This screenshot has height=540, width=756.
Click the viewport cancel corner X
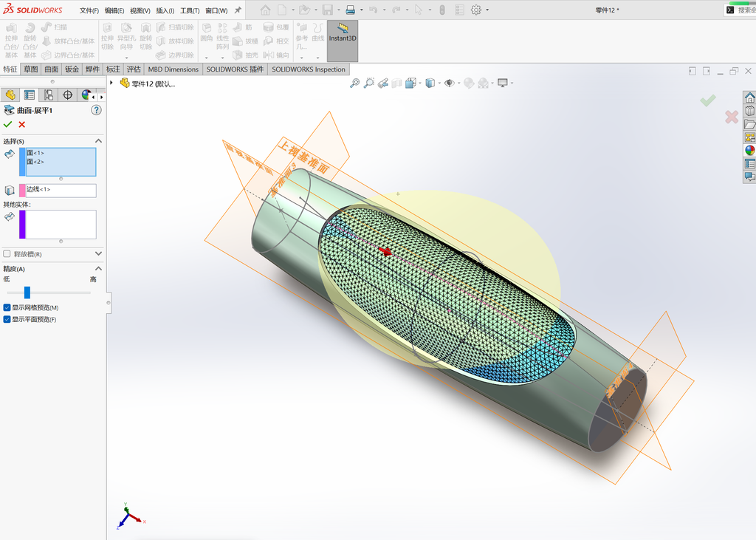(x=732, y=117)
